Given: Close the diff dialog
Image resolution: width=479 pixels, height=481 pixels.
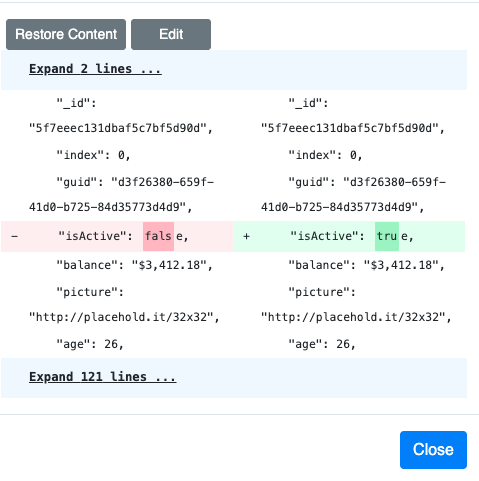Looking at the screenshot, I should coord(433,449).
